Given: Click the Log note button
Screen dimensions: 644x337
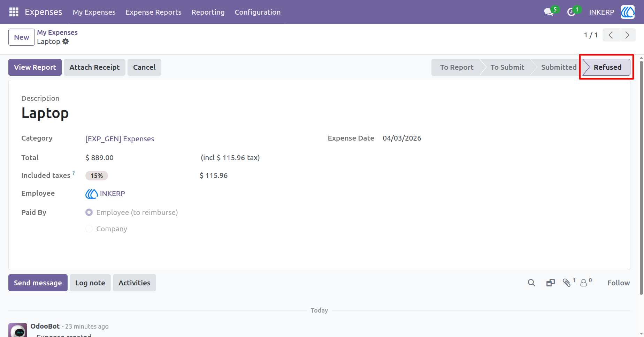Looking at the screenshot, I should point(90,283).
